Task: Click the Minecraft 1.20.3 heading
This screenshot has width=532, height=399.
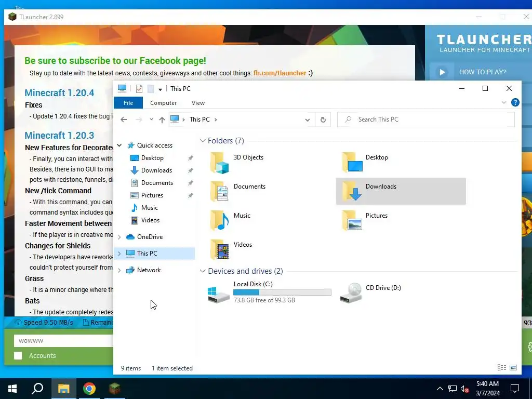Action: pyautogui.click(x=59, y=136)
